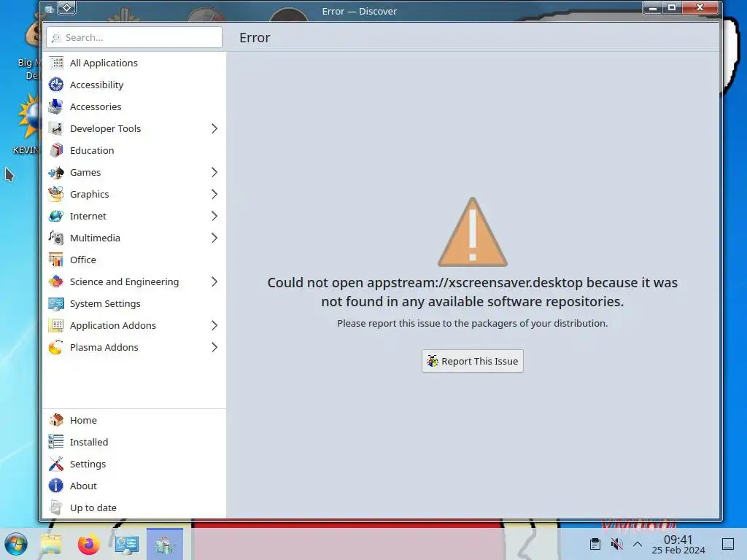The image size is (747, 560).
Task: Expand the Graphics subcategories
Action: tap(214, 194)
